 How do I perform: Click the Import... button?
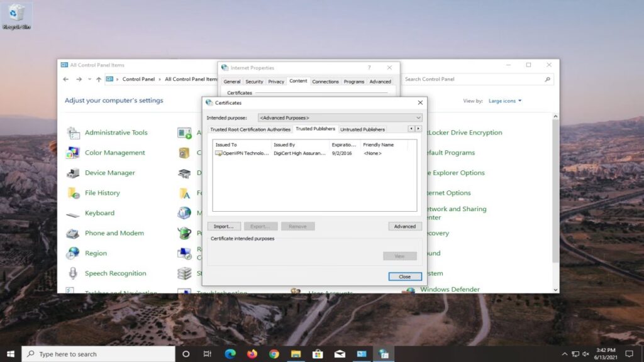coord(223,226)
